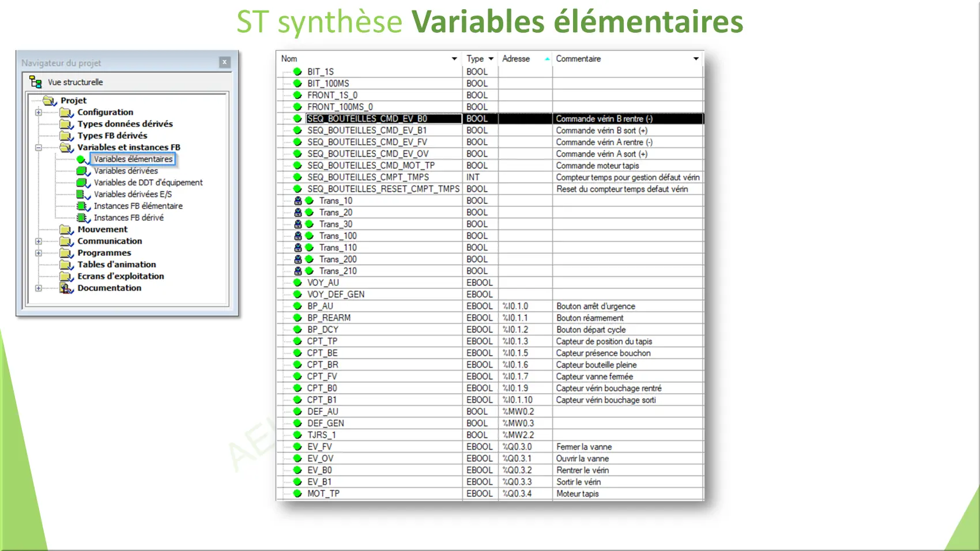
Task: Close the Navigateur du projet panel
Action: (x=225, y=62)
